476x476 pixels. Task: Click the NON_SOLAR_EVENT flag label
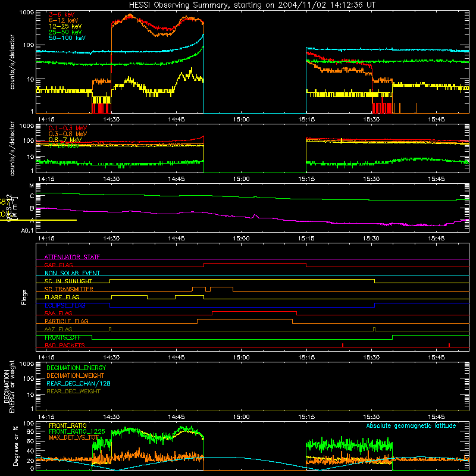pos(72,273)
